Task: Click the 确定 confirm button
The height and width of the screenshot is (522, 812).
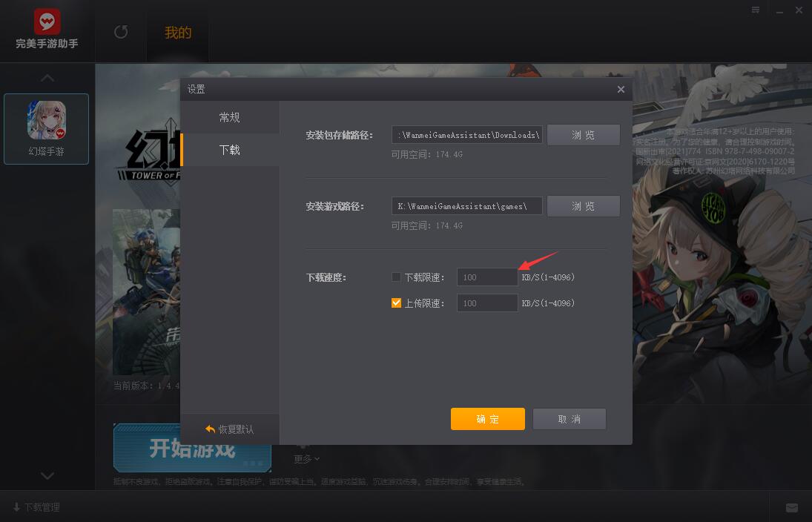Action: pos(487,419)
